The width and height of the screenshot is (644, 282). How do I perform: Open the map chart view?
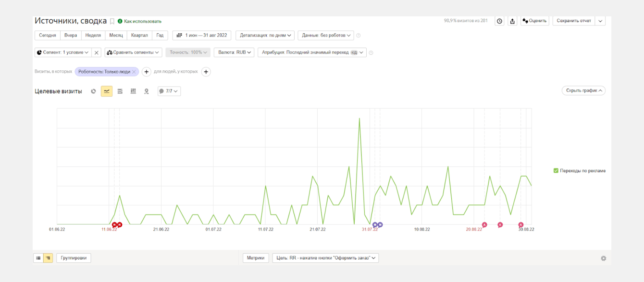147,91
